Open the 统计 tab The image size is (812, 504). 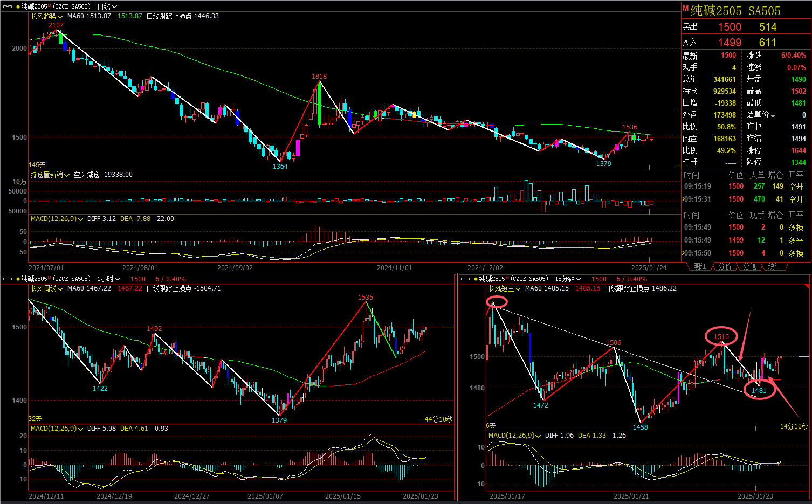coord(774,266)
